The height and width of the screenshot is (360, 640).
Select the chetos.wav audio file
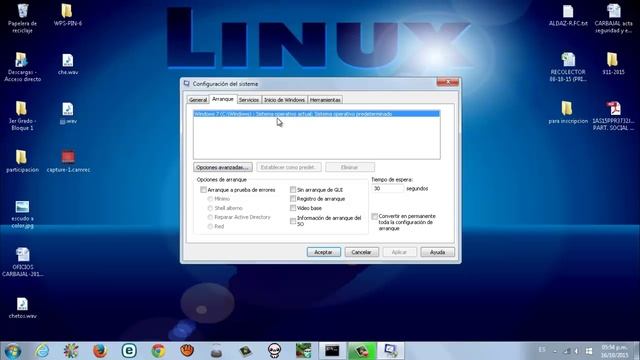[22, 308]
